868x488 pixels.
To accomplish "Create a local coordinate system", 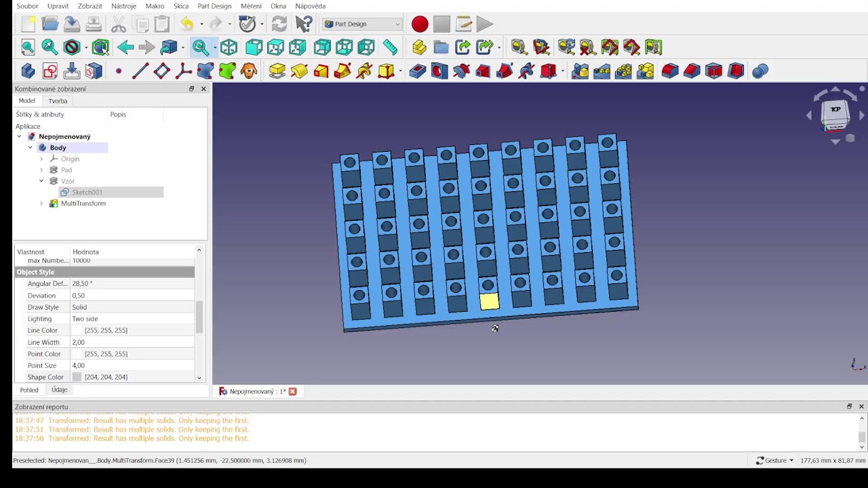I will [183, 71].
